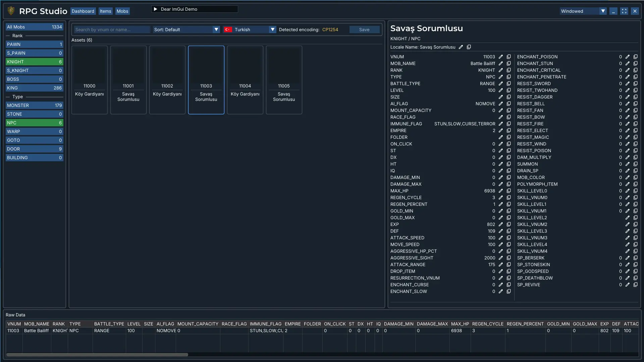Click the RPG Studio shield logo
Viewport: 644px width, 362px height.
(x=11, y=11)
